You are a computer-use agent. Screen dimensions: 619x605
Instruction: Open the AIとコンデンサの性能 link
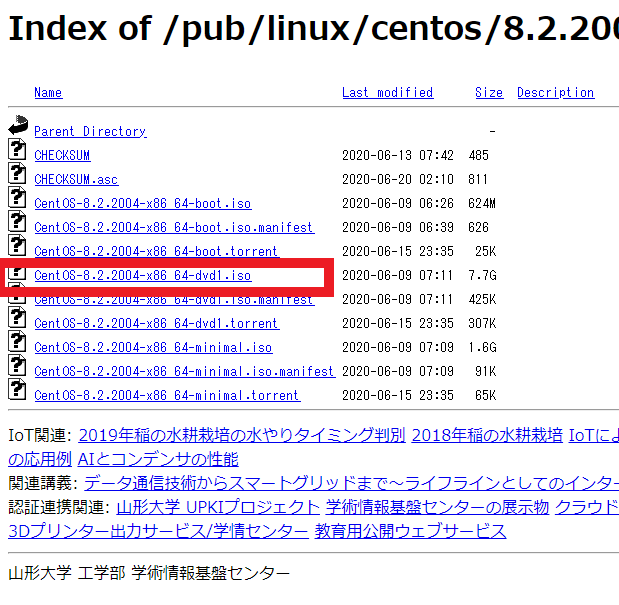click(x=158, y=459)
